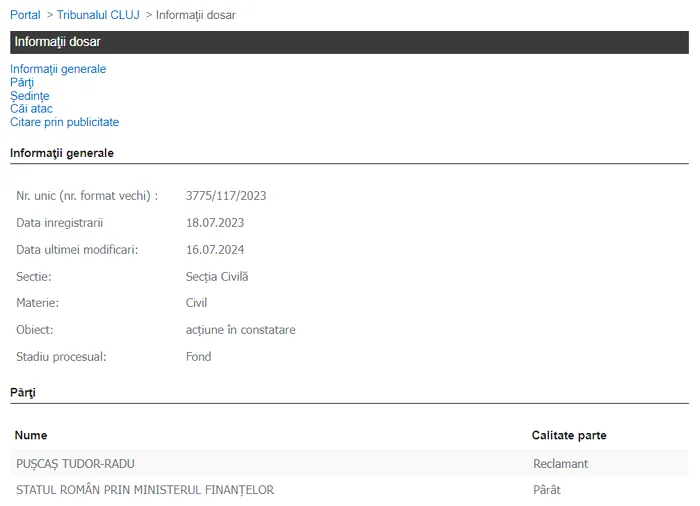The image size is (700, 506).
Task: Open the Părți navigation link
Action: click(x=22, y=82)
